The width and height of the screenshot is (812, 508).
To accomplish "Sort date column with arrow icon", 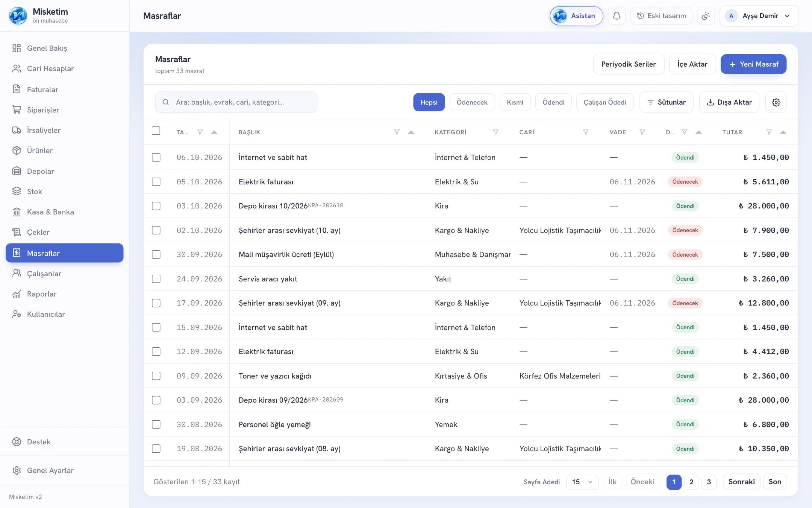I will pos(214,132).
